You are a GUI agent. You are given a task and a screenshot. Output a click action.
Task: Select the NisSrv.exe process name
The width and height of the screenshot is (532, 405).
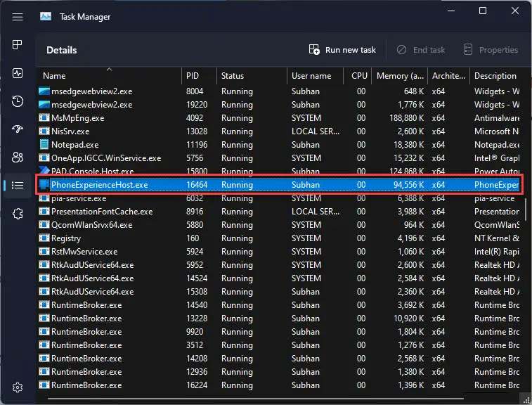[70, 131]
